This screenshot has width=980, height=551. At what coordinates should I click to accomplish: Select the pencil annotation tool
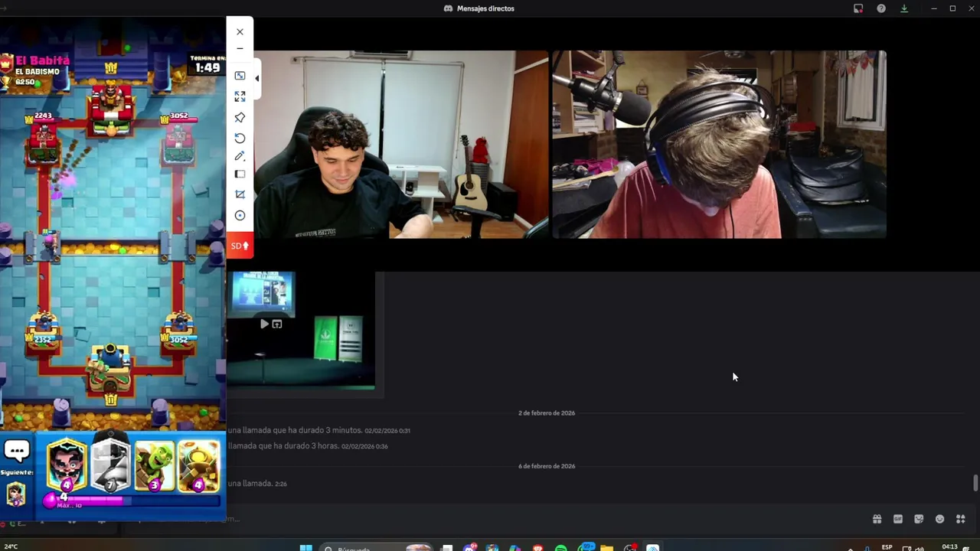240,156
